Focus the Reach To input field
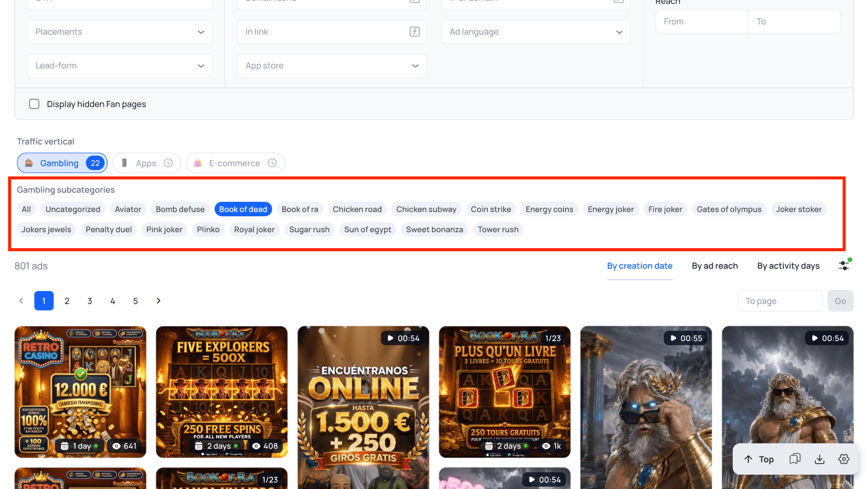Image resolution: width=868 pixels, height=489 pixels. (x=794, y=22)
